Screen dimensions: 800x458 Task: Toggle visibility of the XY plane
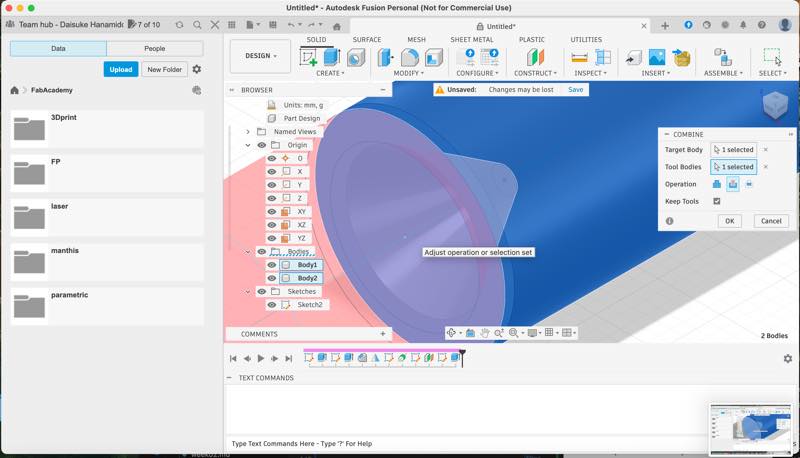[x=271, y=211]
